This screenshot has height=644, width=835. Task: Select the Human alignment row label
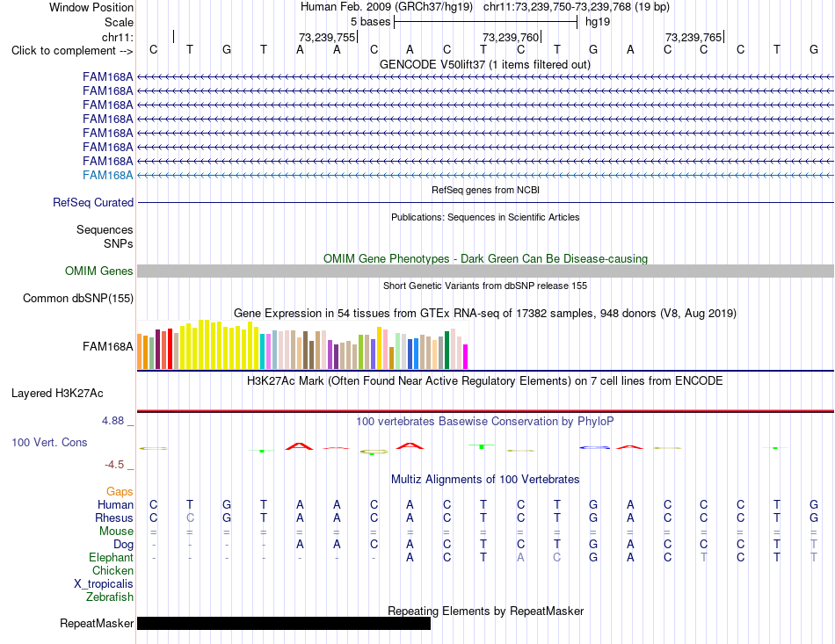click(115, 504)
